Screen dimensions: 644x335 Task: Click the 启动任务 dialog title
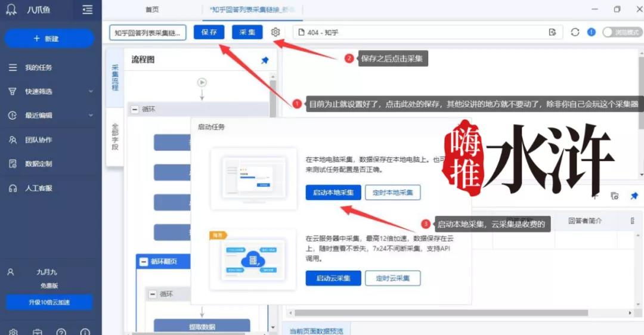(x=212, y=127)
